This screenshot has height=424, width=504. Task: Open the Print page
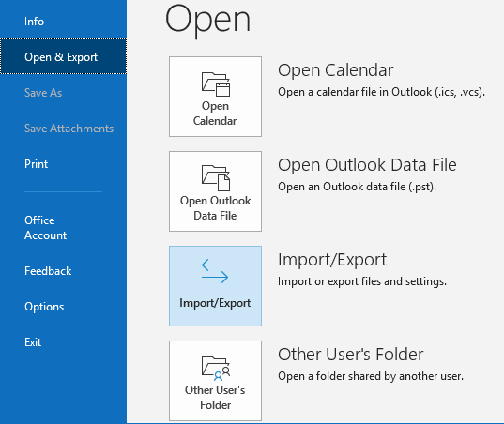pos(36,164)
